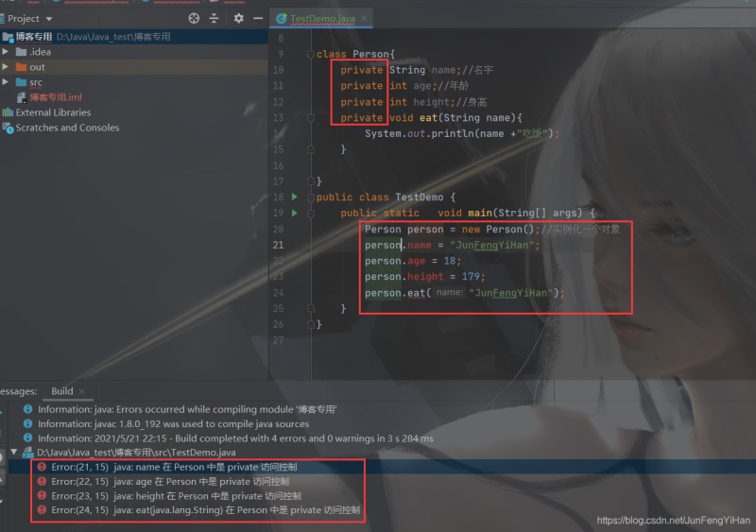Select the out folder row
Screen dimensions: 756x532
point(134,67)
